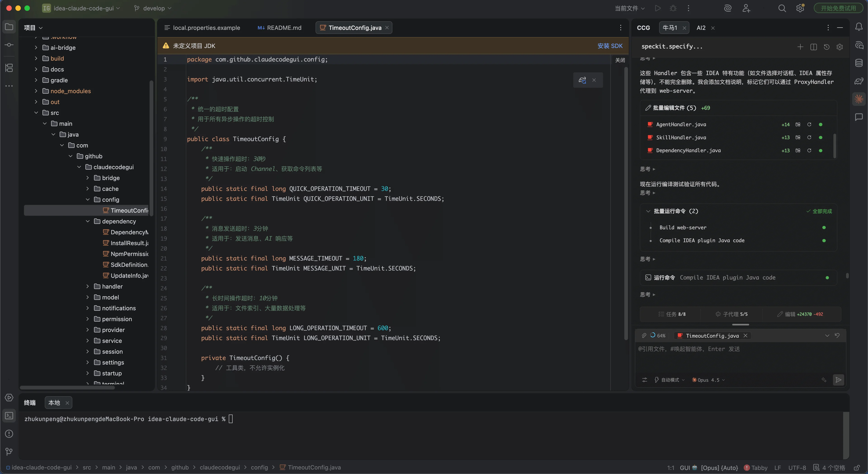
Task: Open the auto mode dropdown
Action: [x=670, y=380]
